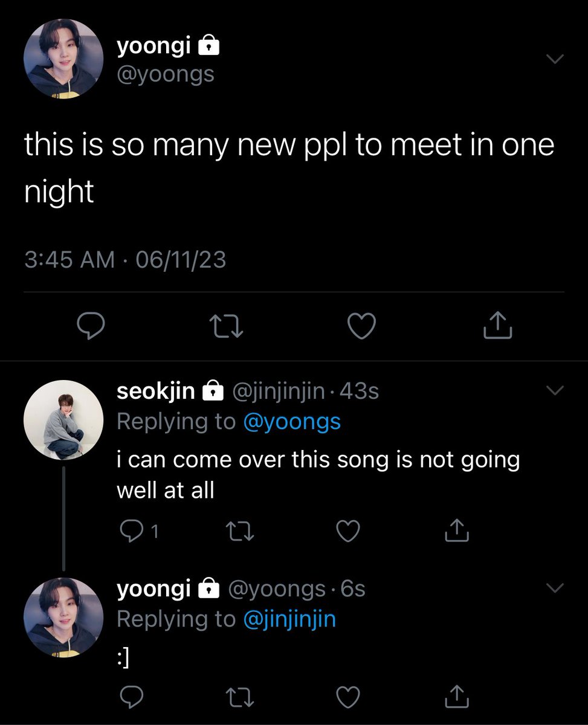The height and width of the screenshot is (725, 588).
Task: Open yoongi's profile from bottom reply name
Action: pos(153,588)
